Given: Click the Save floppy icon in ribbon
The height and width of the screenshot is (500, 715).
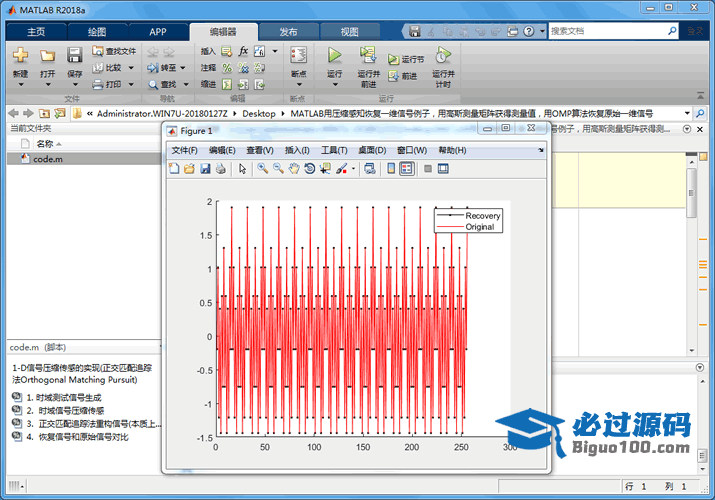Looking at the screenshot, I should click(74, 55).
